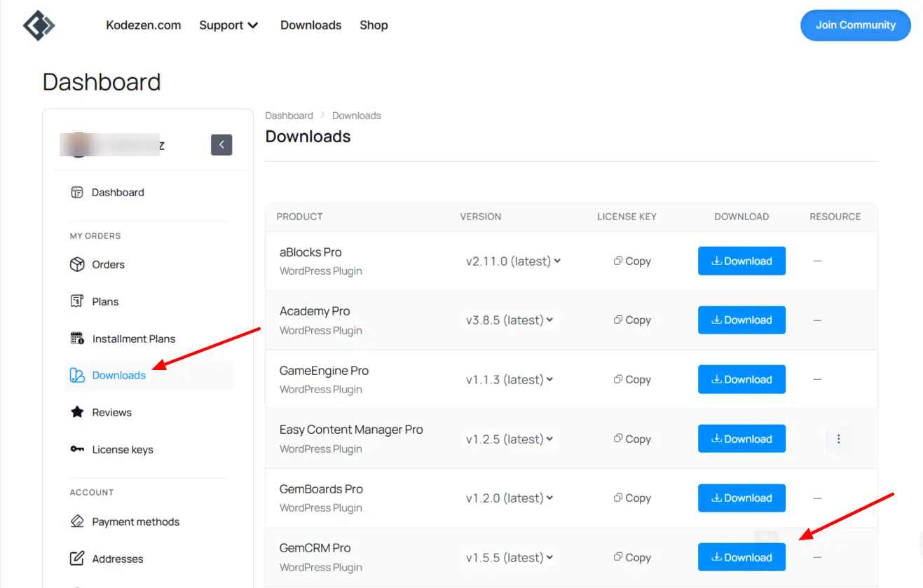Screen dimensions: 923x588
Task: Download Easy Content Manager Pro
Action: point(741,439)
